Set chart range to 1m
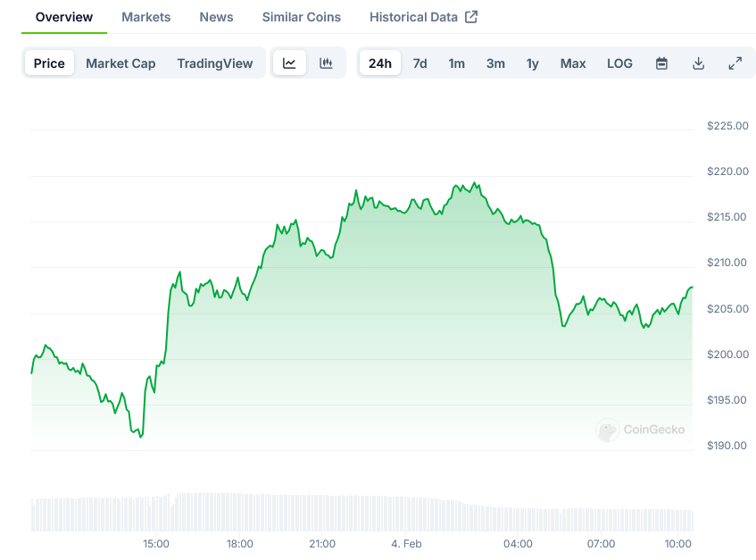The height and width of the screenshot is (560, 756). [x=456, y=63]
